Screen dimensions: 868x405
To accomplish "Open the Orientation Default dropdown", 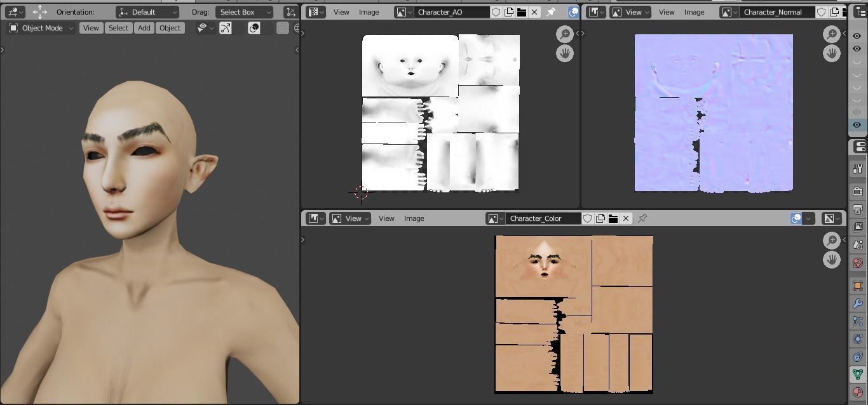I will click(147, 12).
